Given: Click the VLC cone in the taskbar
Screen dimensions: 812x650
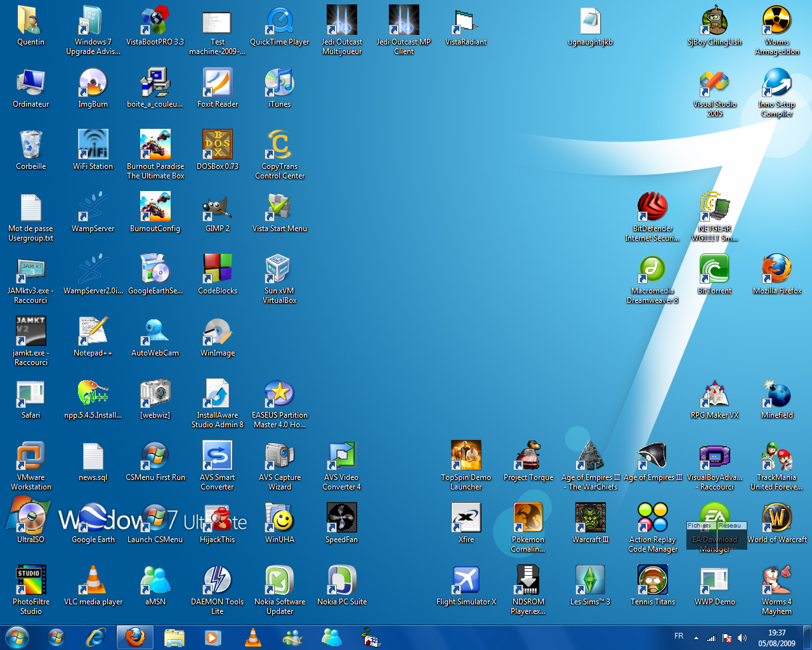Looking at the screenshot, I should coord(252,637).
